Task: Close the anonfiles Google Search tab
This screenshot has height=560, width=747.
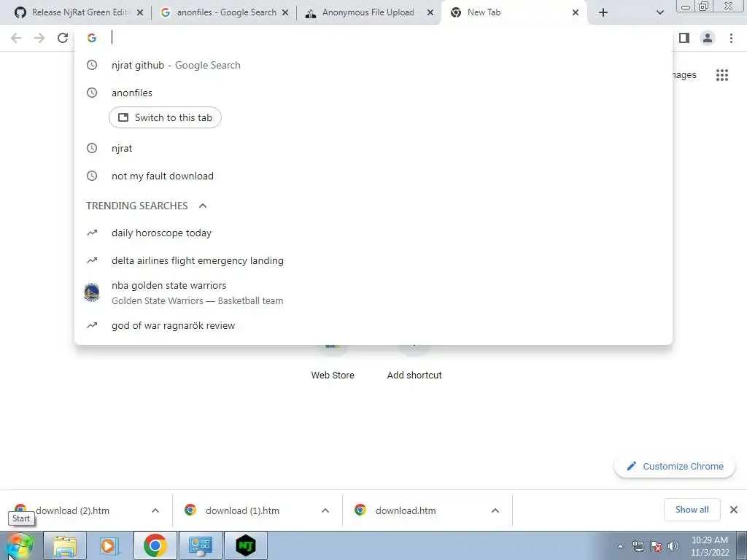Action: click(x=285, y=13)
